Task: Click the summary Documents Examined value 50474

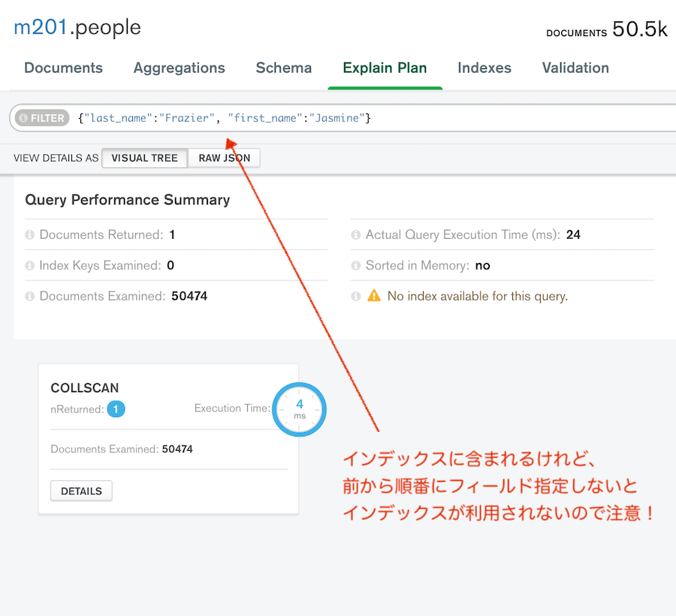Action: [x=189, y=296]
